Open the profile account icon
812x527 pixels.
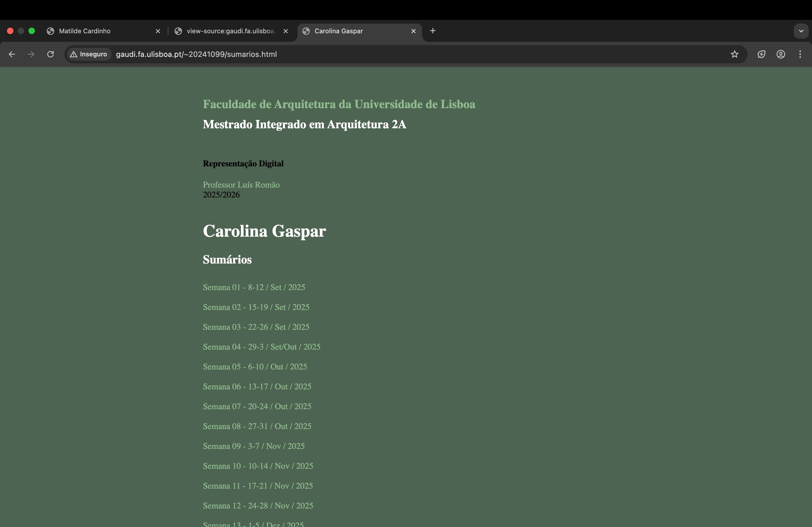(781, 54)
